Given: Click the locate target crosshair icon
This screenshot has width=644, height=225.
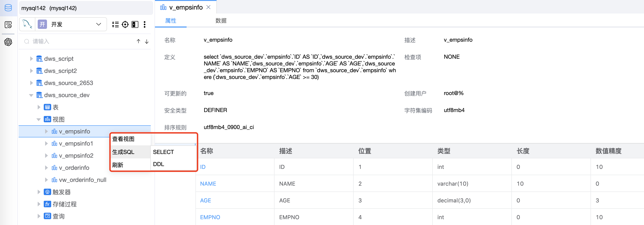Looking at the screenshot, I should pyautogui.click(x=125, y=24).
